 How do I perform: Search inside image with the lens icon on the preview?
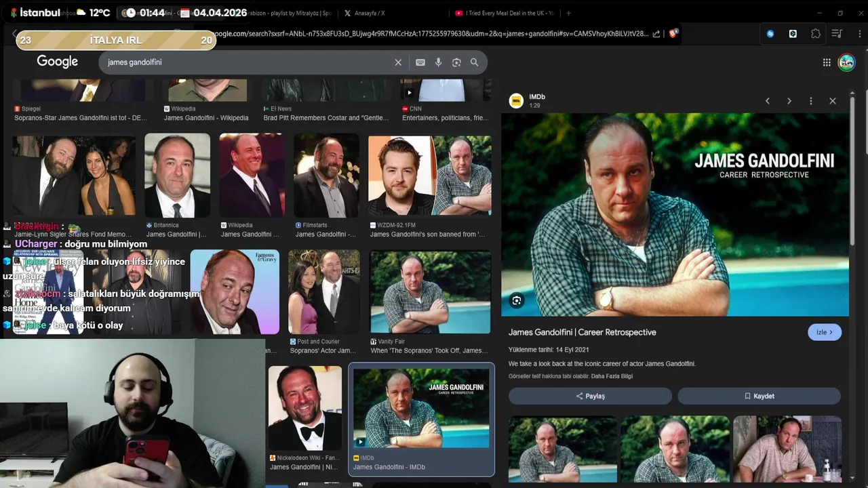(517, 301)
